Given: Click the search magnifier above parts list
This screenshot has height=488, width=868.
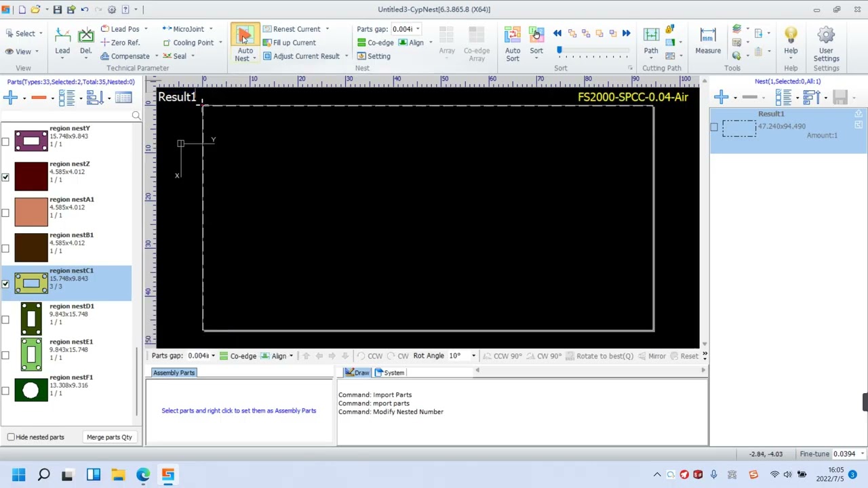Looking at the screenshot, I should point(136,116).
